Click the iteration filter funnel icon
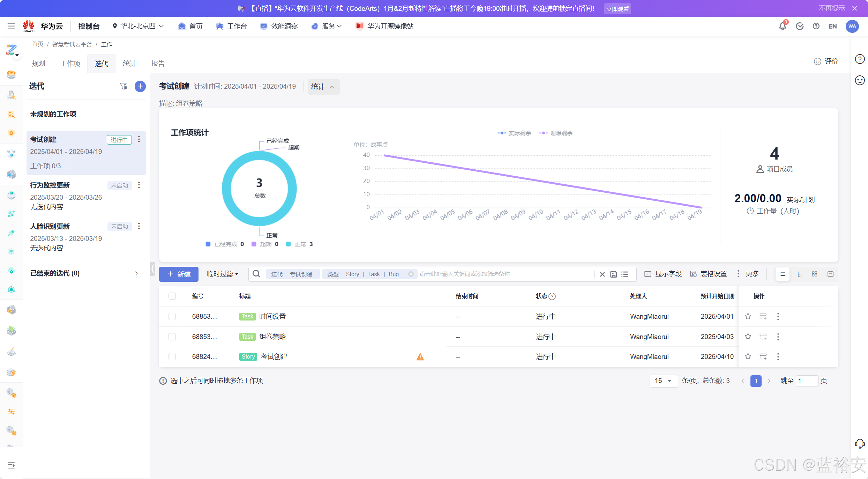 pos(124,86)
